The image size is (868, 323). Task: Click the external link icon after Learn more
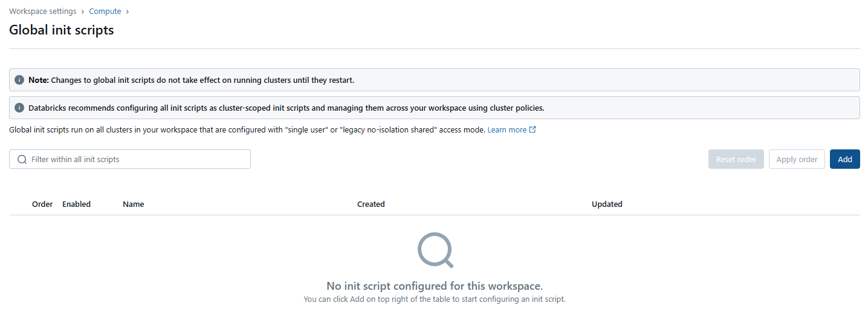click(533, 129)
